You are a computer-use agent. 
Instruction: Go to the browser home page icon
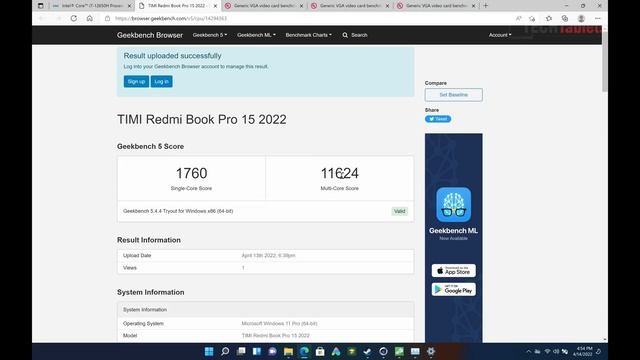click(89, 18)
